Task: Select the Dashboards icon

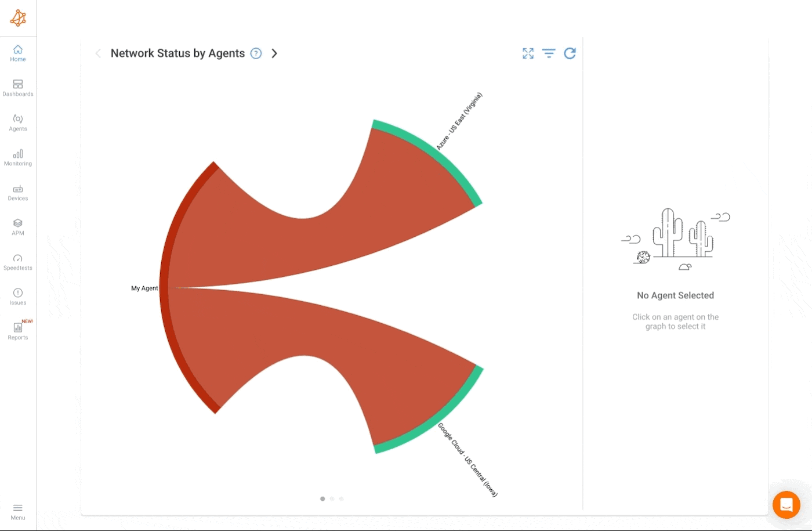Action: [x=17, y=88]
